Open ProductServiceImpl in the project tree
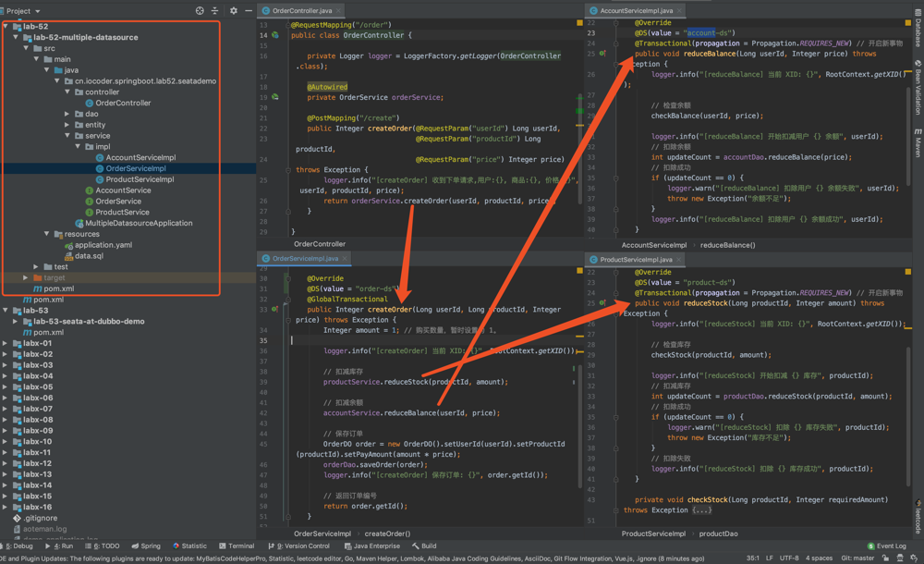Image resolution: width=924 pixels, height=564 pixels. pyautogui.click(x=140, y=179)
